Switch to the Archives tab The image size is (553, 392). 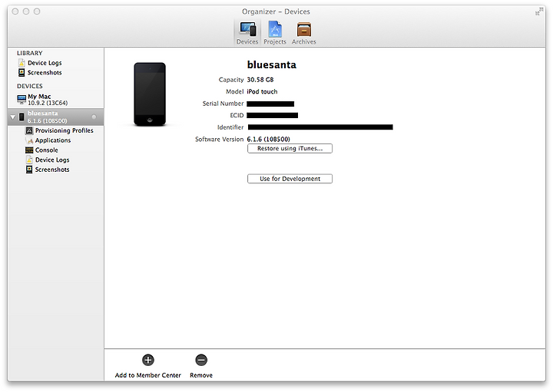[303, 33]
